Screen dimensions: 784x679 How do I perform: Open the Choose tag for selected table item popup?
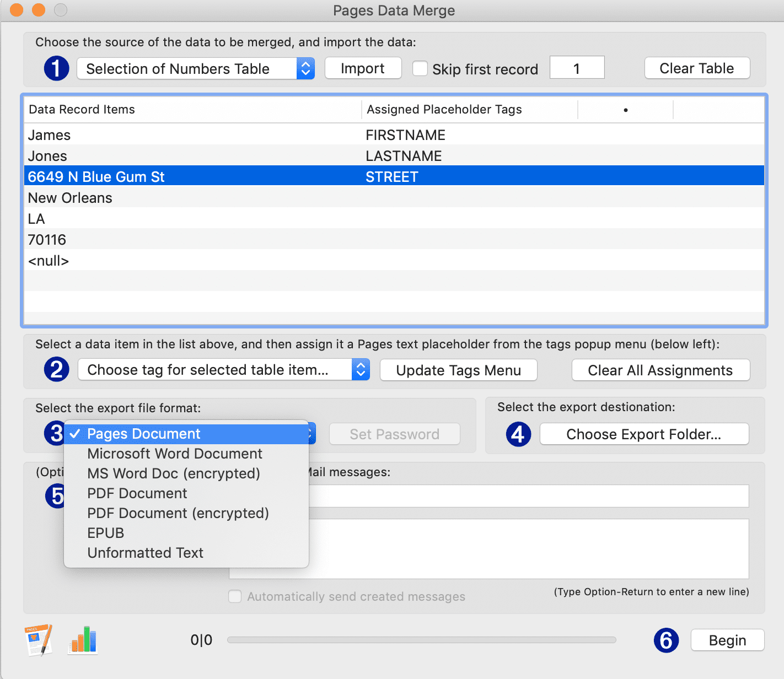(223, 370)
